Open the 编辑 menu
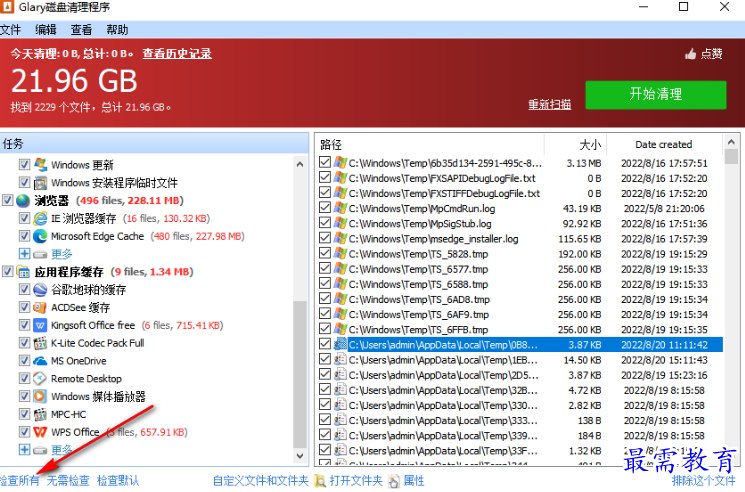This screenshot has width=745, height=492. (46, 30)
